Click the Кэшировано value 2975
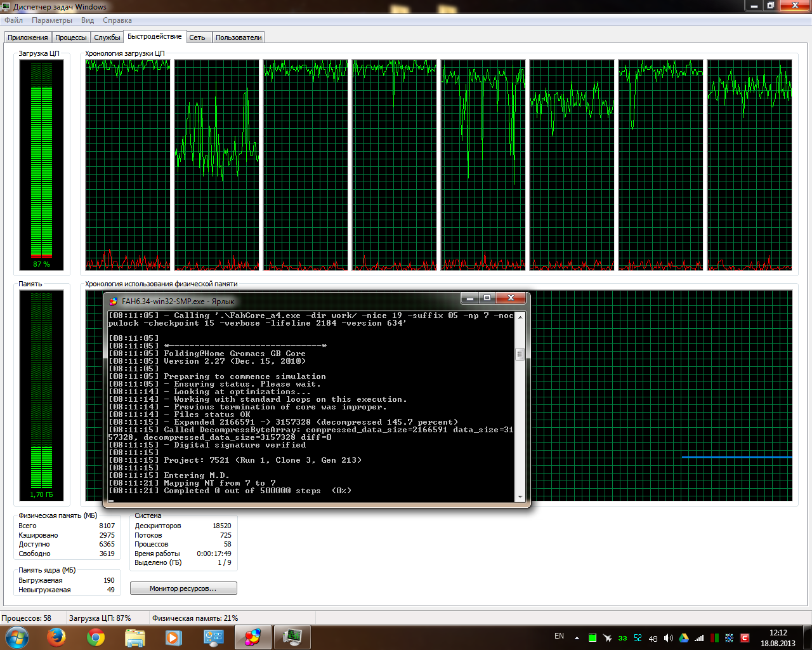This screenshot has width=812, height=650. [107, 535]
